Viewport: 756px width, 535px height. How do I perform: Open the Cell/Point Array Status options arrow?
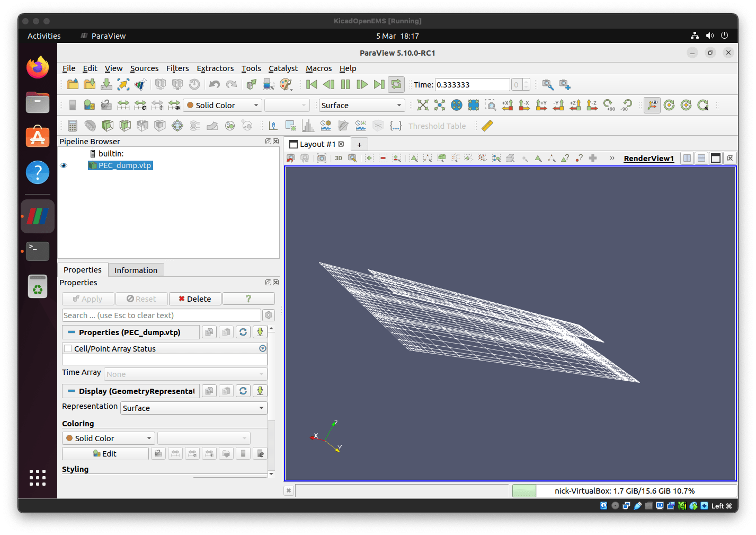(262, 348)
